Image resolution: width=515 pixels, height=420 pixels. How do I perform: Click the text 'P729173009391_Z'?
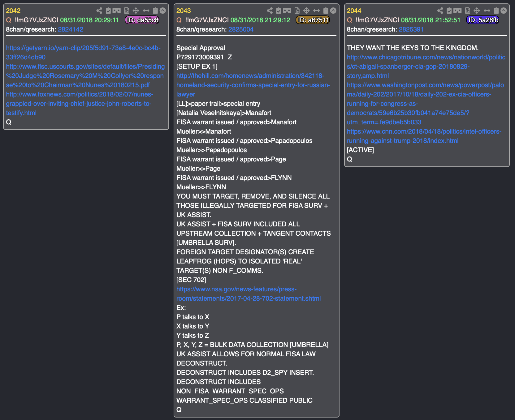(204, 57)
